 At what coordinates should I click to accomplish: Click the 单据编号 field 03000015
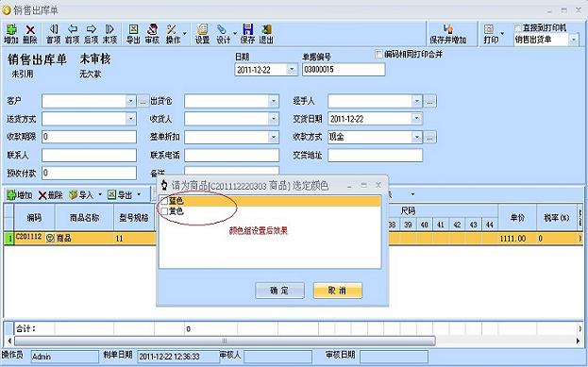coord(344,70)
